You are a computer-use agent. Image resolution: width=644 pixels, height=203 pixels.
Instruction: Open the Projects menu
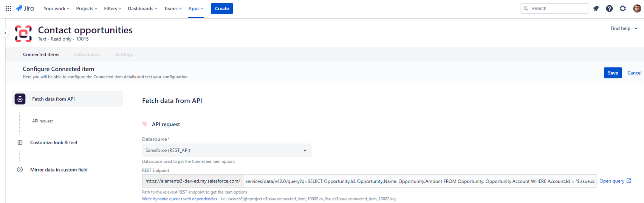point(87,8)
